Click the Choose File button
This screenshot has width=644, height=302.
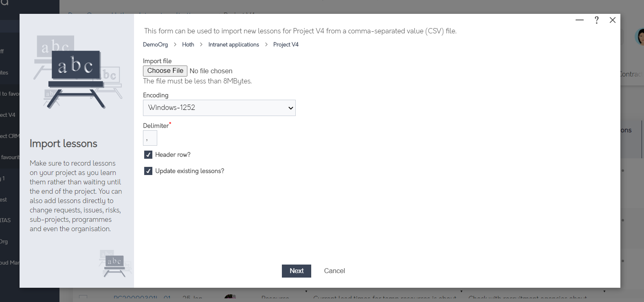165,71
